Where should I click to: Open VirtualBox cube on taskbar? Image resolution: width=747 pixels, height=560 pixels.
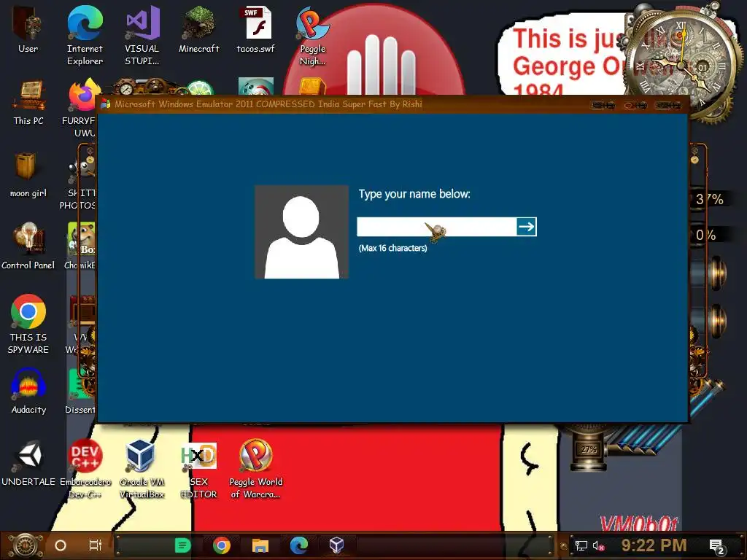(x=336, y=545)
